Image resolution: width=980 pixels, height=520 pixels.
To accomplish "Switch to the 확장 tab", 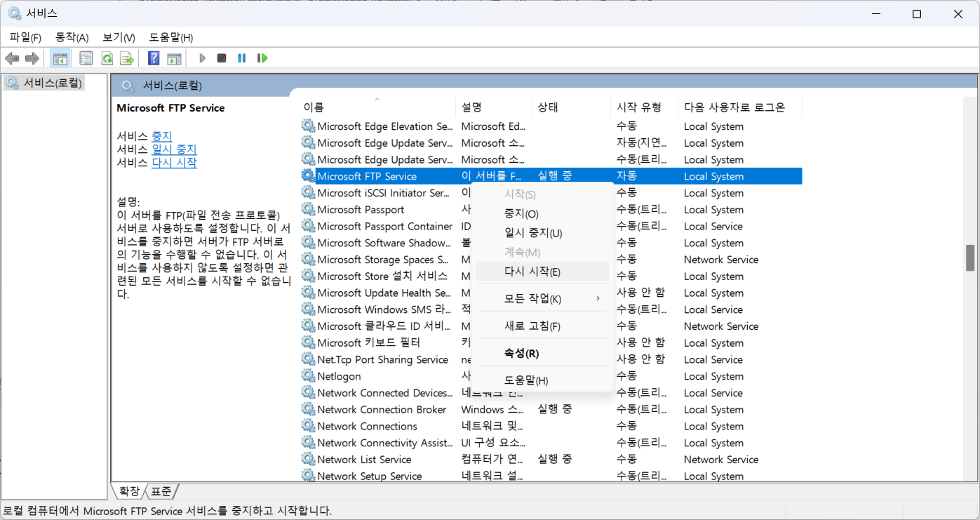I will pos(129,491).
